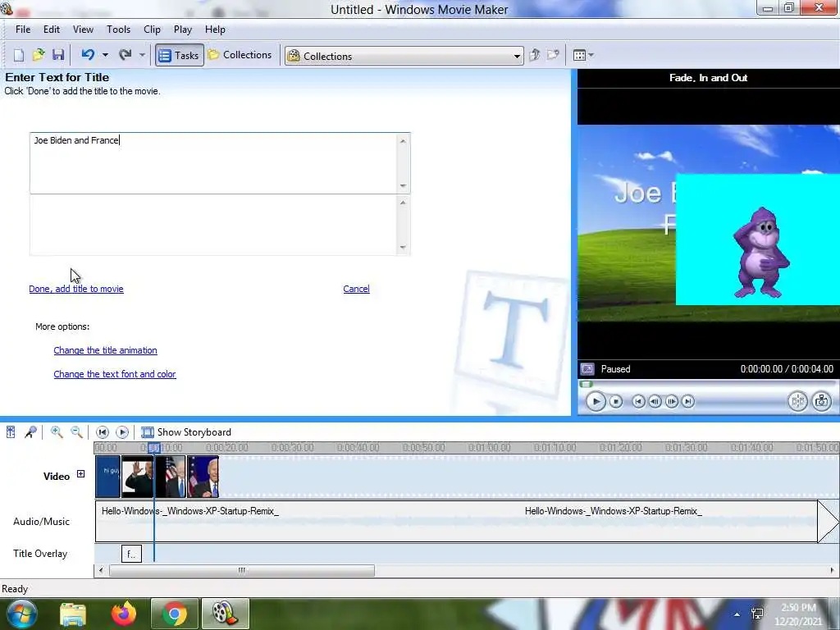The image size is (840, 630).
Task: Open the undo history dropdown arrow
Action: (x=105, y=55)
